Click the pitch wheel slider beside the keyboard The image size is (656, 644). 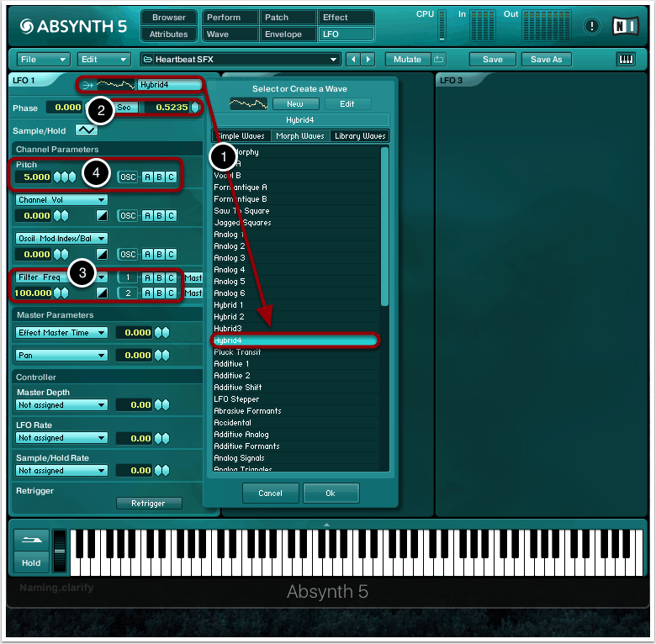coord(59,553)
